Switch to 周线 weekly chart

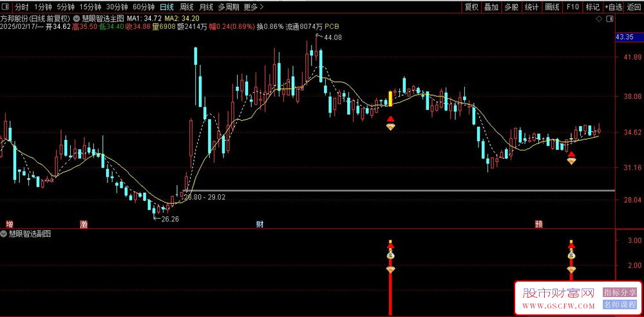point(187,6)
